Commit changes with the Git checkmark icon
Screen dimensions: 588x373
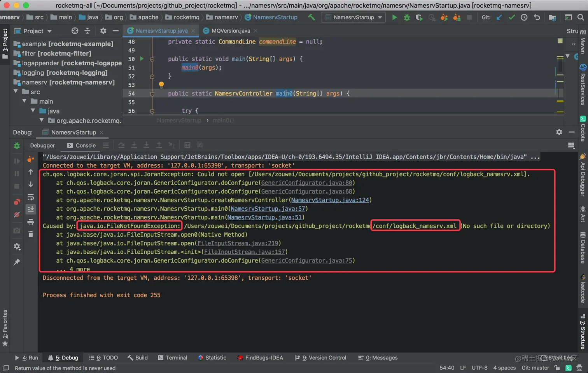(512, 17)
